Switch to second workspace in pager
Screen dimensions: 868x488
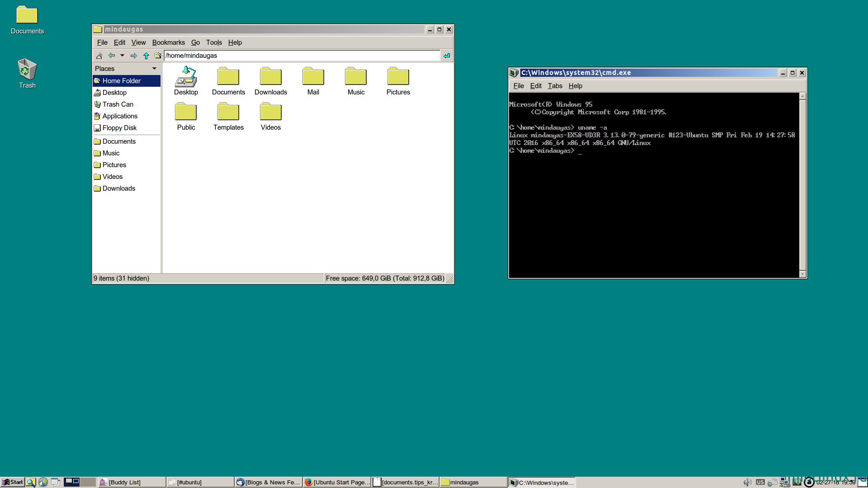[x=88, y=482]
